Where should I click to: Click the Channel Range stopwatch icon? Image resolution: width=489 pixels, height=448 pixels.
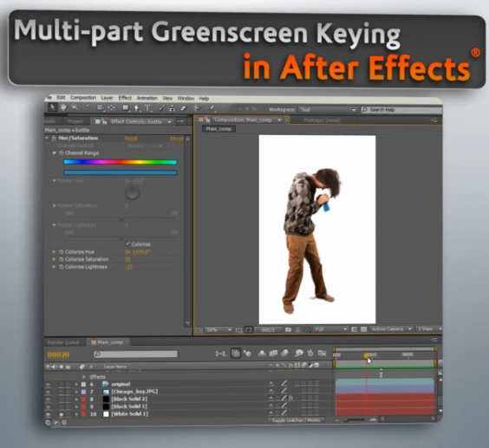62,153
